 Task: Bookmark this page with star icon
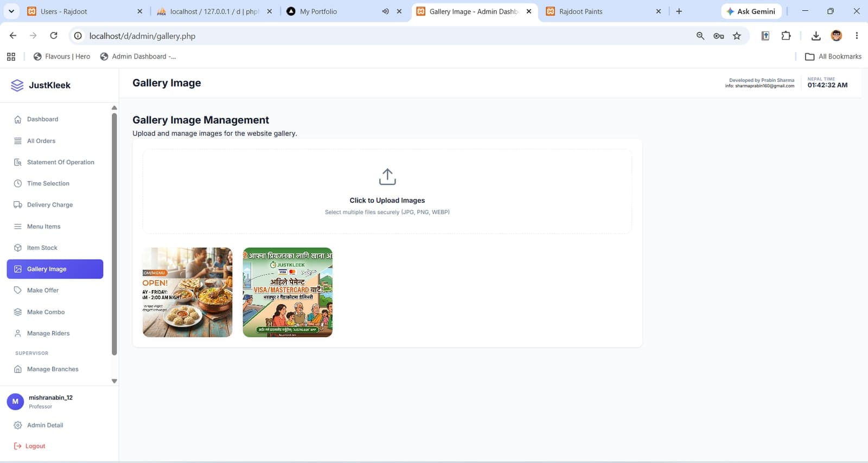[737, 36]
